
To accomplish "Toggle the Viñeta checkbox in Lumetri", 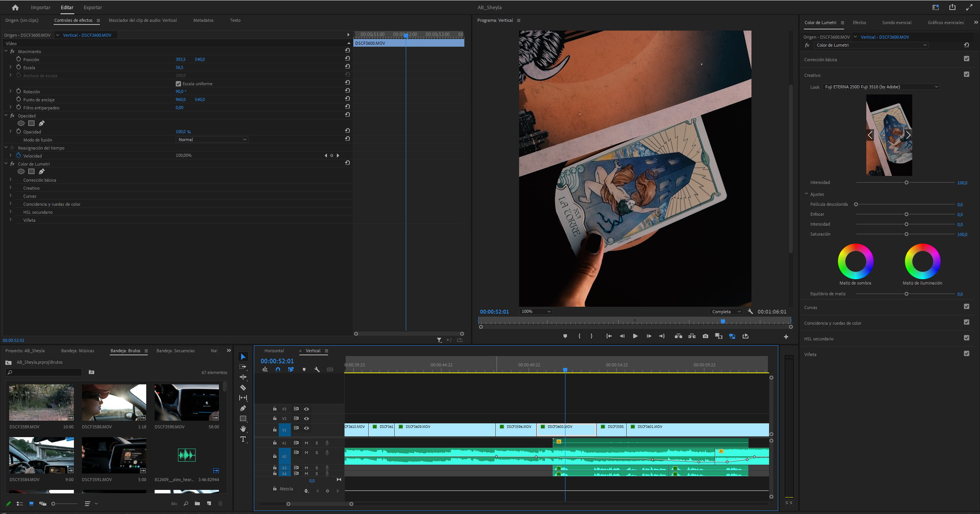I will point(967,353).
